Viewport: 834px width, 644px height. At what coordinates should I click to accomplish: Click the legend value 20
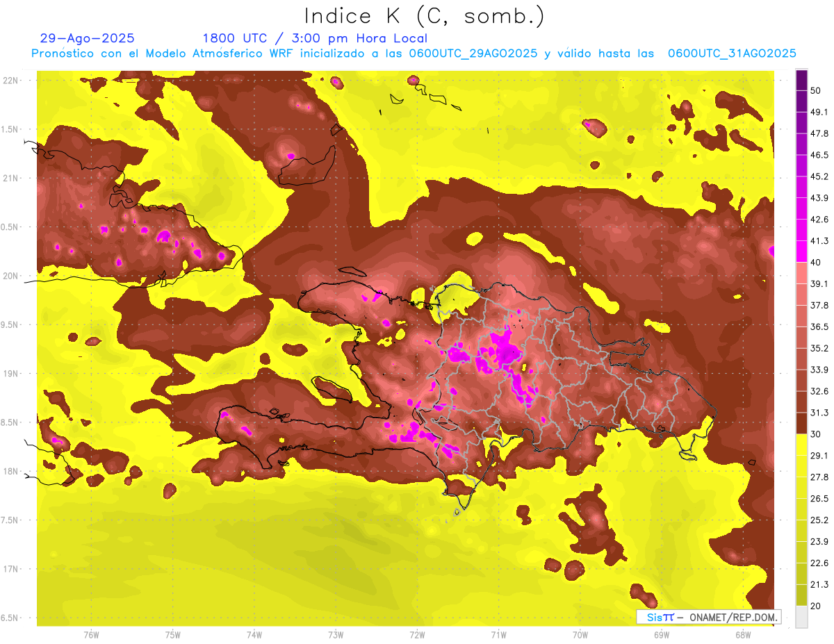coord(816,606)
